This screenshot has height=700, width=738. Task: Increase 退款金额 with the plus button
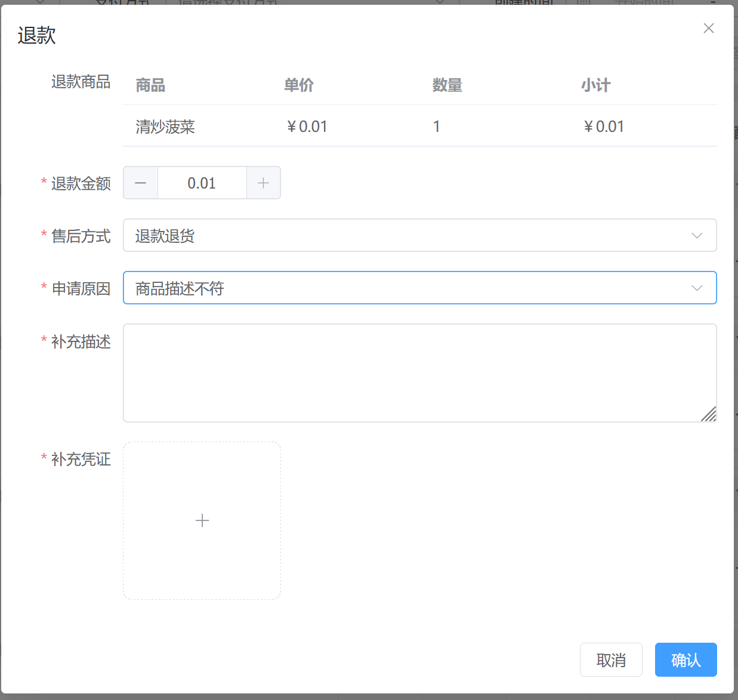[x=263, y=183]
